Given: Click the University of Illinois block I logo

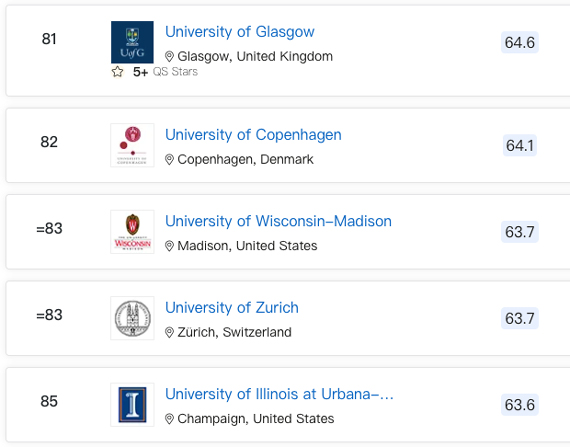Looking at the screenshot, I should point(132,405).
